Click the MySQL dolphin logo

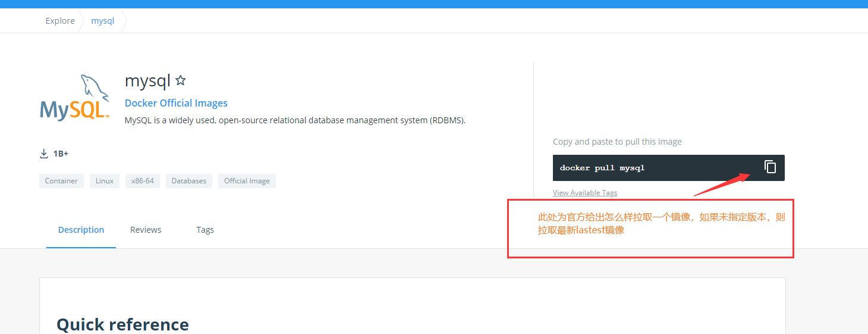[75, 98]
